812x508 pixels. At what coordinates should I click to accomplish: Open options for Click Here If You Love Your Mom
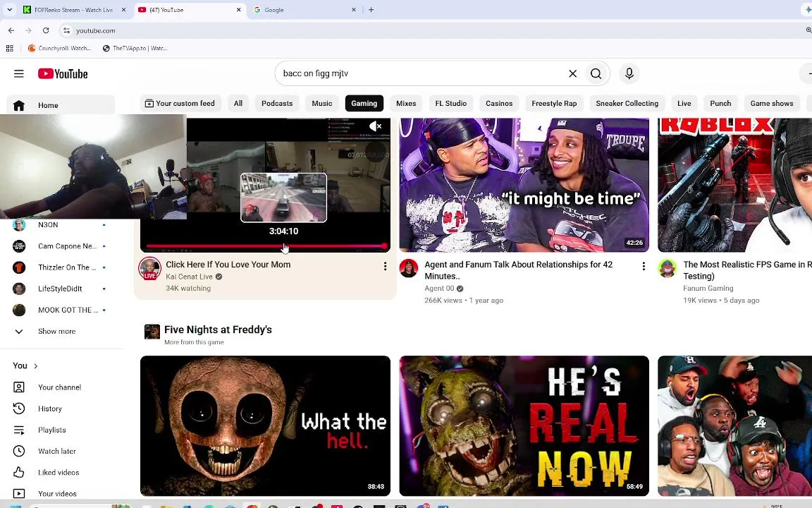pos(385,266)
